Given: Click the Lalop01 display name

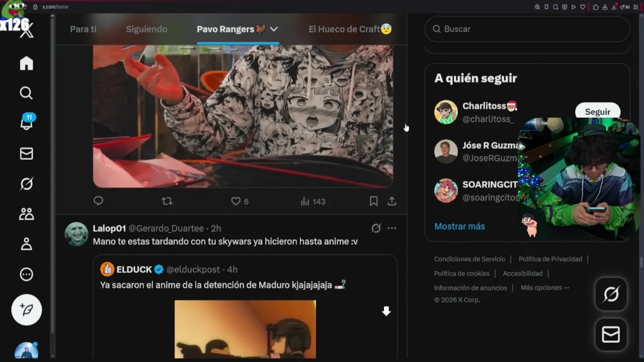Looking at the screenshot, I should pos(109,228).
